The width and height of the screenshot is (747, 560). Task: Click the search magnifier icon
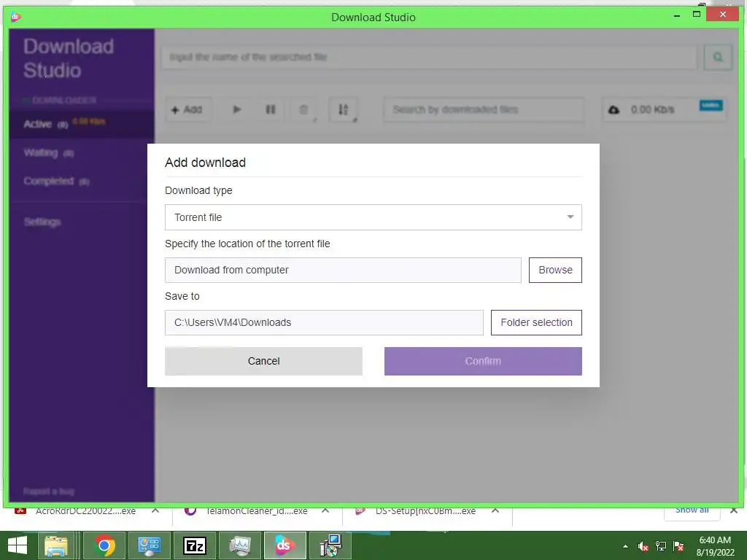pyautogui.click(x=718, y=57)
